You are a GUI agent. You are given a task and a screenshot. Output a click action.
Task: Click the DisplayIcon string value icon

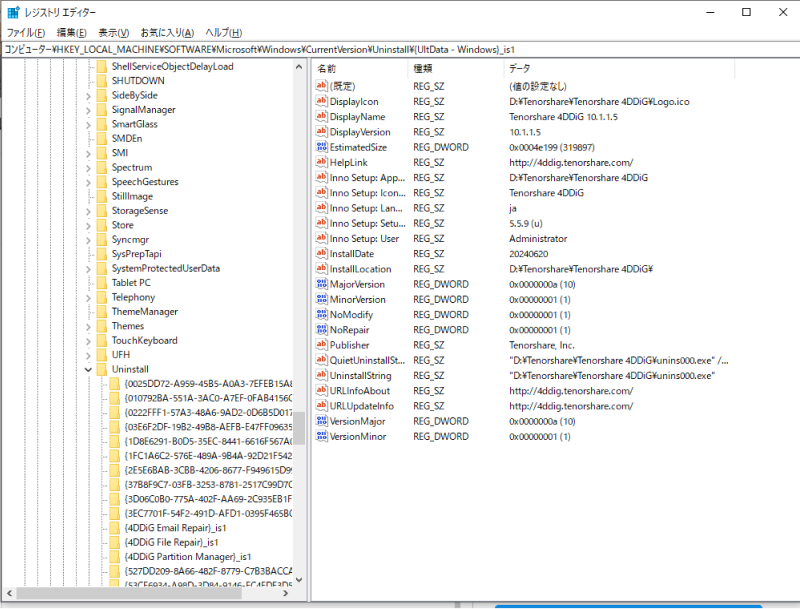click(321, 101)
